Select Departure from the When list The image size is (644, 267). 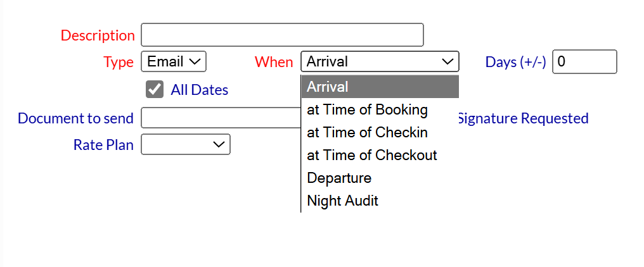339,178
